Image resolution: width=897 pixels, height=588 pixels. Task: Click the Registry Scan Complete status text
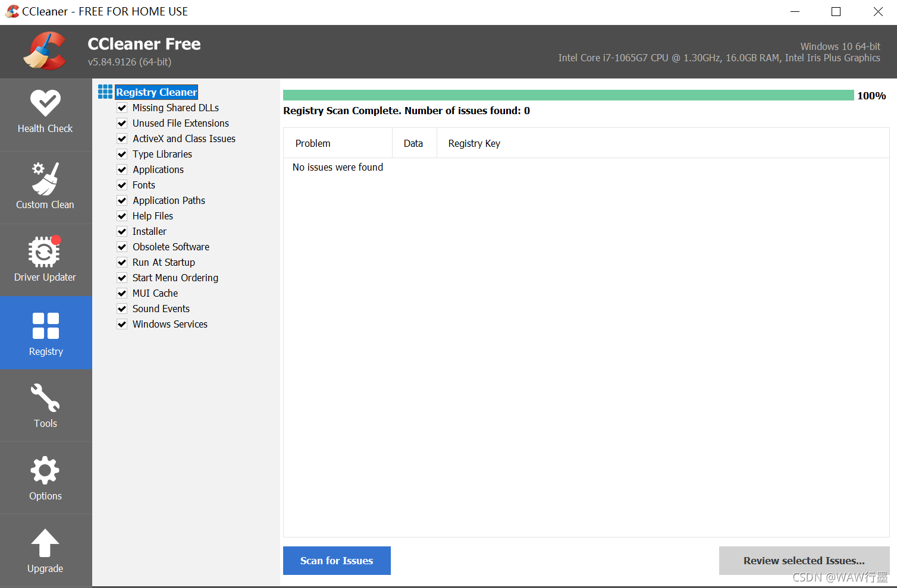pos(406,111)
